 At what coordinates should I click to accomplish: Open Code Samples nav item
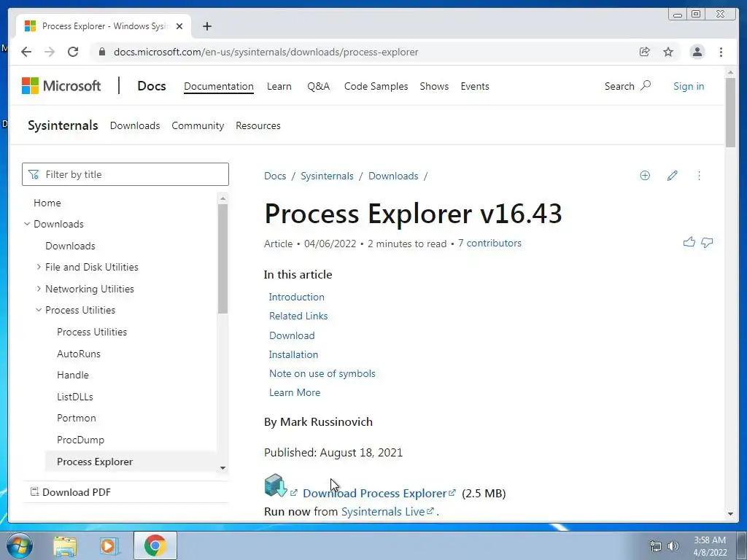pos(376,86)
